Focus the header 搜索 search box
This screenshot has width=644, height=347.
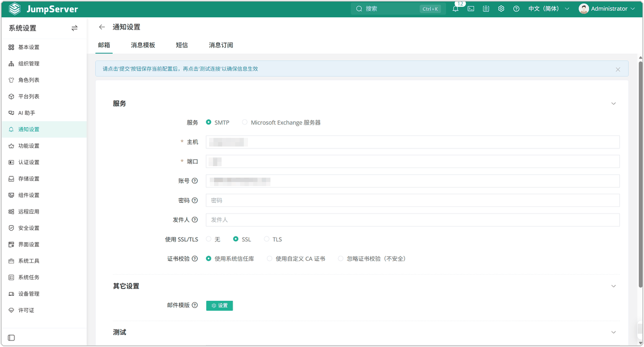point(397,9)
